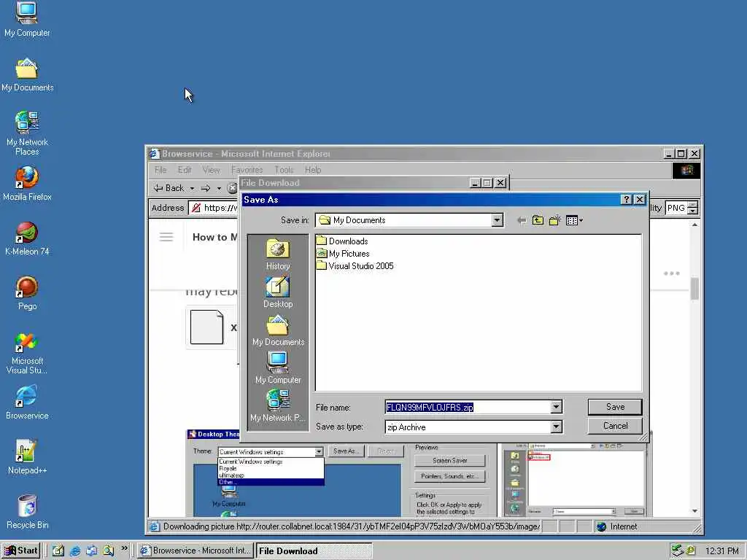747x560 pixels.
Task: Go to Desktop in Save As sidebar
Action: pos(278,292)
